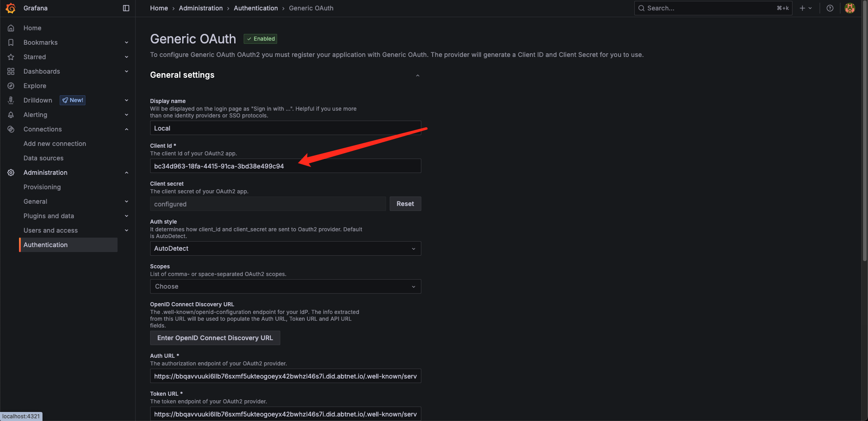Collapse the Connections menu section

(x=127, y=129)
